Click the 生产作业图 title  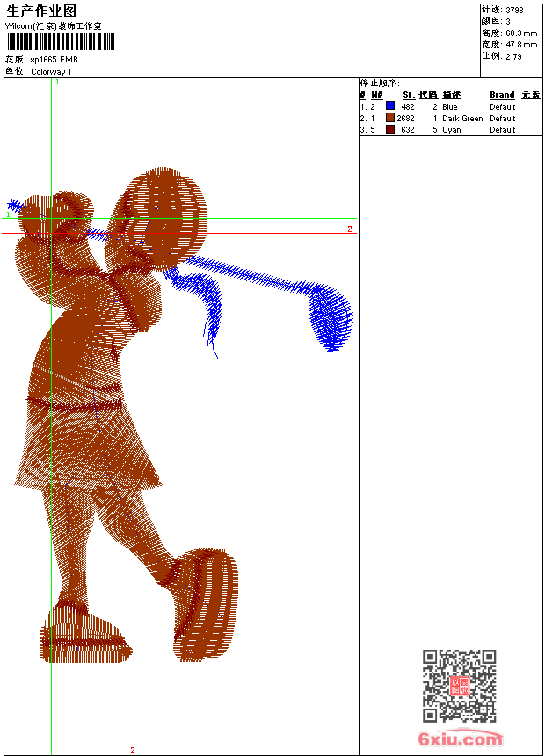coord(41,11)
